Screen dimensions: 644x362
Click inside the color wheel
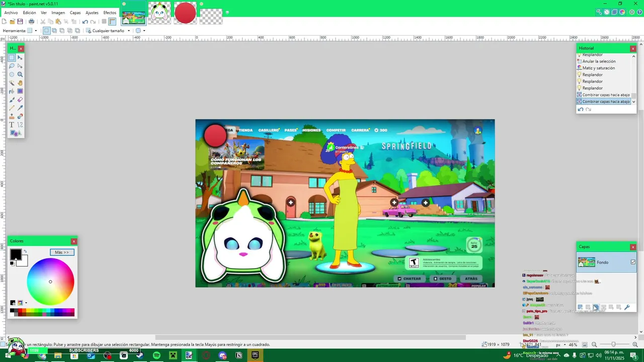[x=50, y=282]
